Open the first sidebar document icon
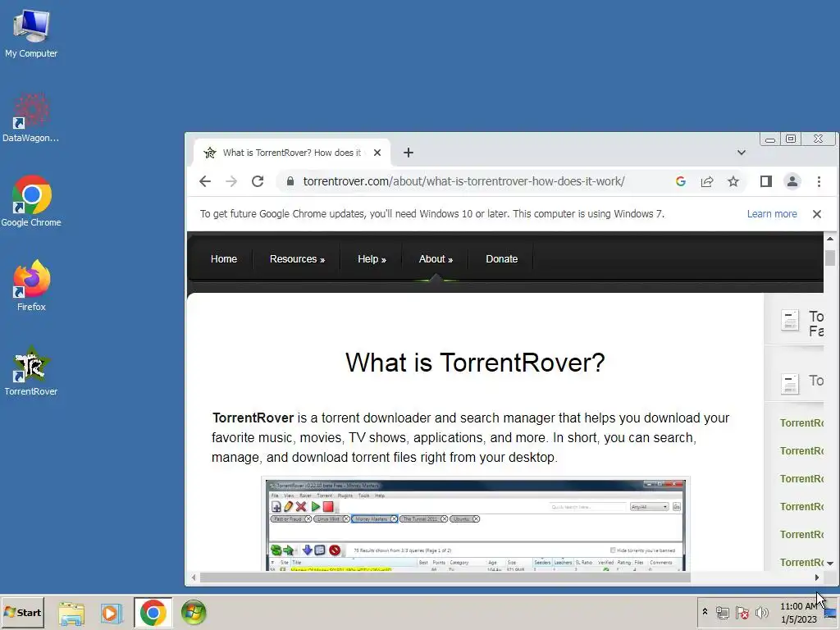Viewport: 840px width, 630px height. 790,321
